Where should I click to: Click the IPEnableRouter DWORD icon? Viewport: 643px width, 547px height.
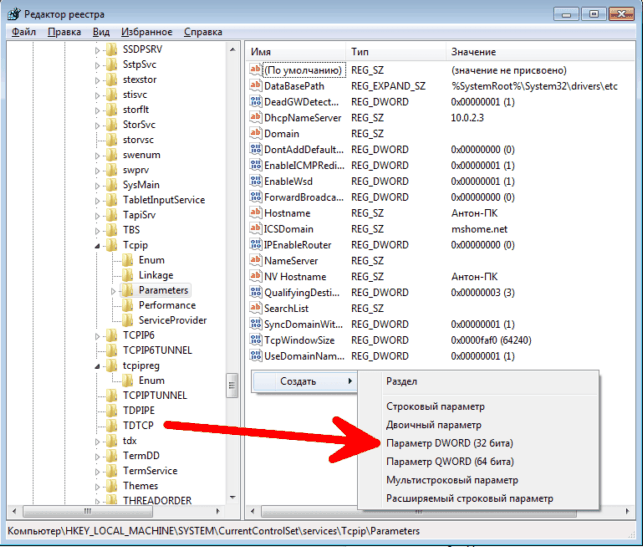[x=255, y=244]
